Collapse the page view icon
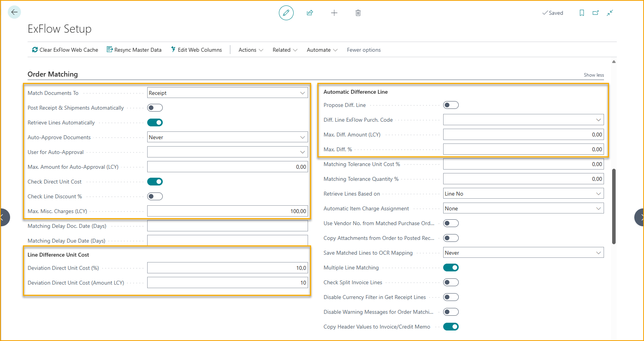This screenshot has width=644, height=341. (610, 13)
